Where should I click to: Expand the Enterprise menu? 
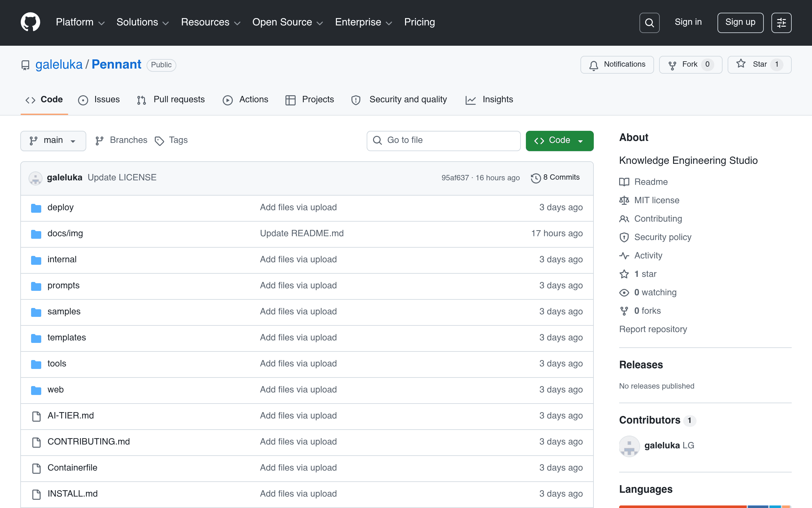[x=364, y=22]
